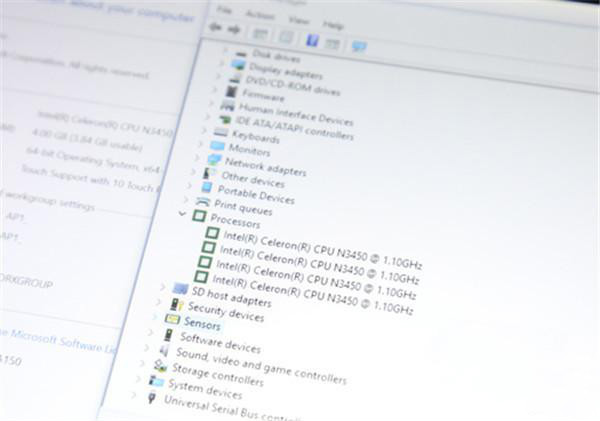Select the Software devices icon

pos(168,335)
